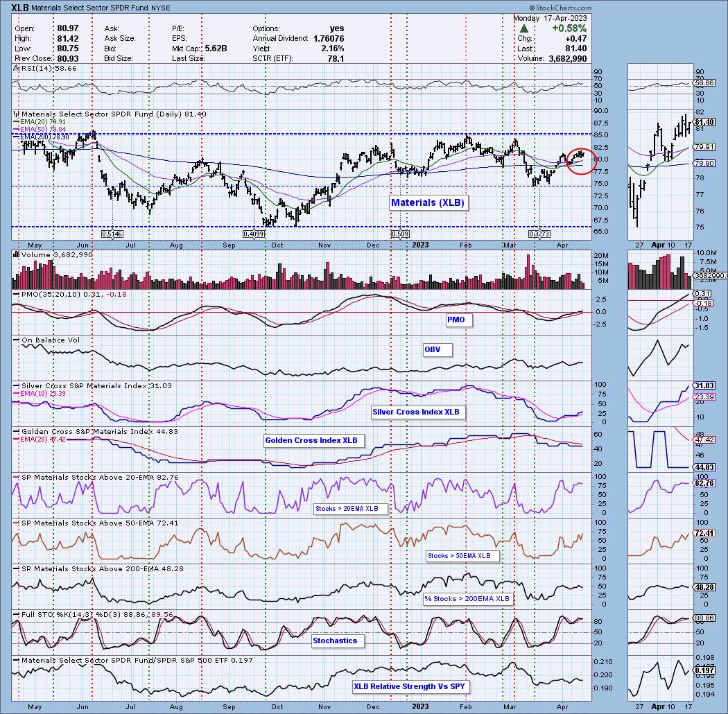
Task: Click the 'SP Materials Stocks Above 20-EMA 82.76' label
Action: point(99,477)
